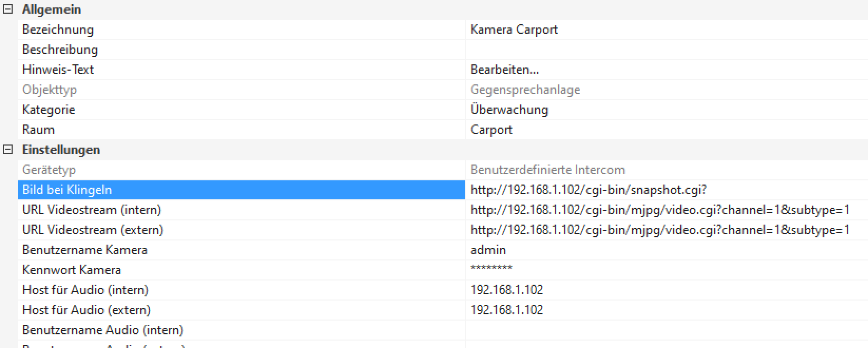Viewport: 868px width, 348px height.
Task: Click the URL Videostream (extern) value
Action: click(x=660, y=230)
